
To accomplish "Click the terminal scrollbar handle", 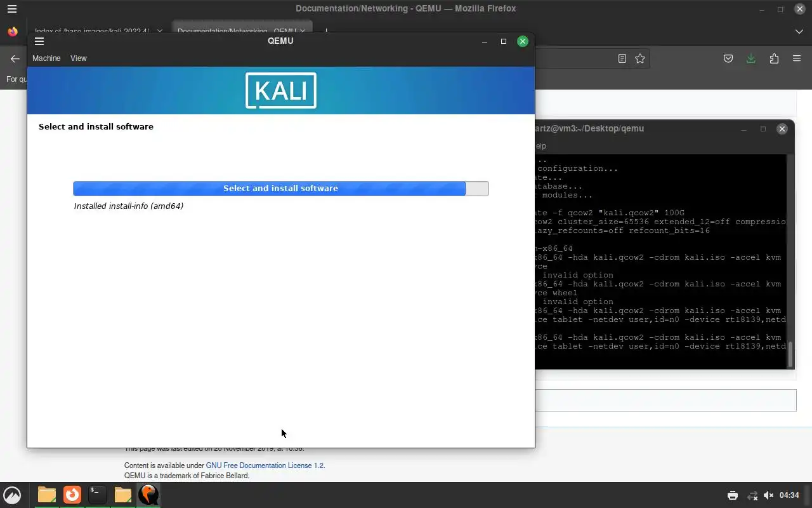I will [790, 355].
